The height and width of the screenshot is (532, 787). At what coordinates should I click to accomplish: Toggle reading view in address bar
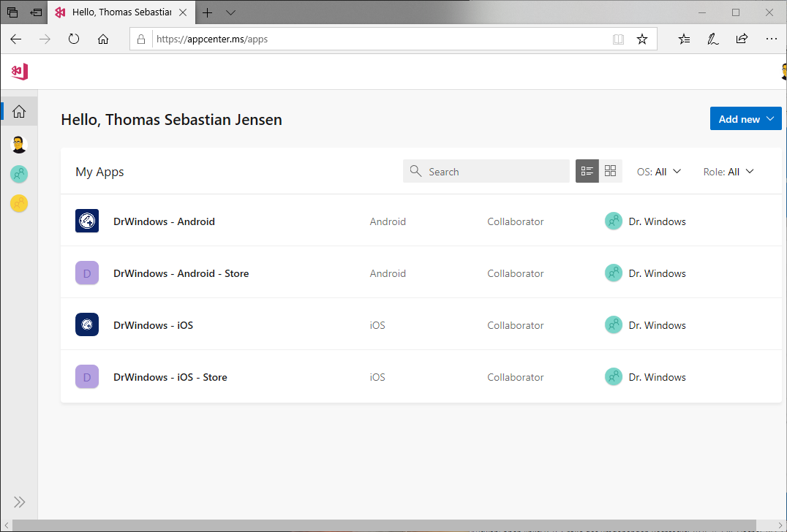[x=618, y=39]
